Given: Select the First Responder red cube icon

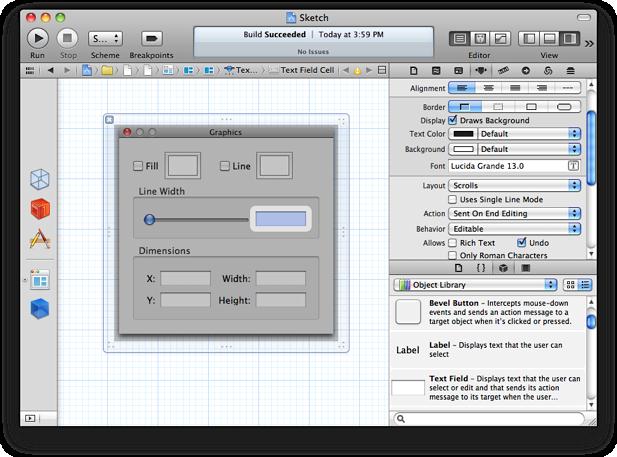Looking at the screenshot, I should click(39, 208).
